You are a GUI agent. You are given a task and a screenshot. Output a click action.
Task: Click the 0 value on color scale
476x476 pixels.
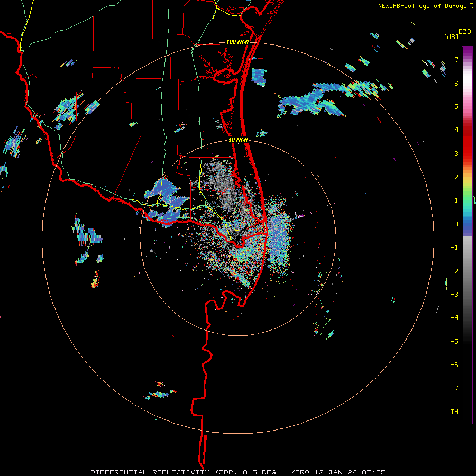(456, 224)
